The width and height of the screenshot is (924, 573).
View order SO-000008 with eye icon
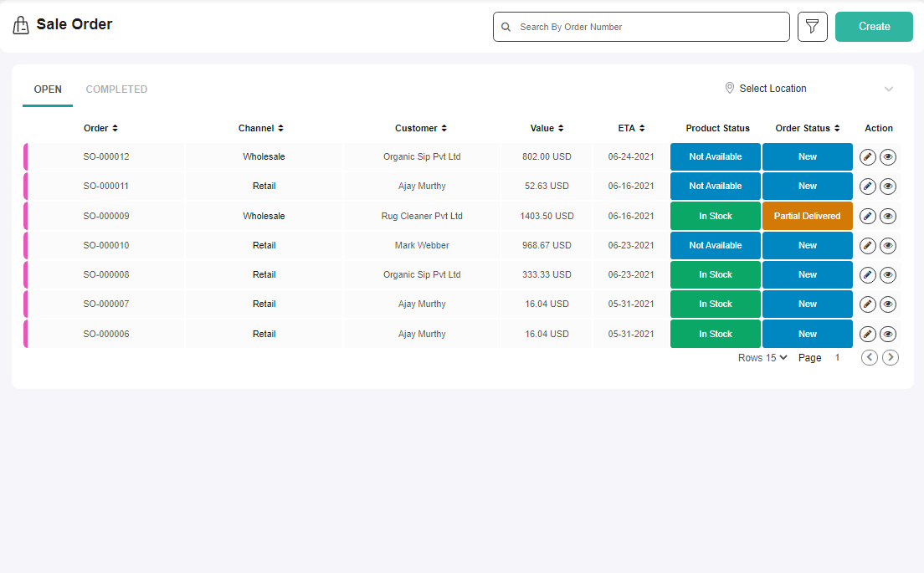(x=888, y=275)
